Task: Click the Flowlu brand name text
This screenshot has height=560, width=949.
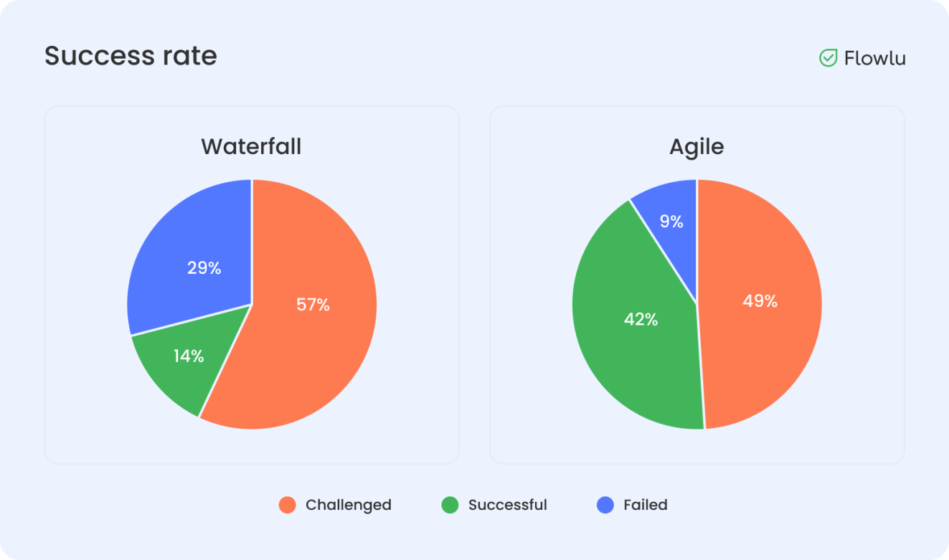Action: [874, 58]
